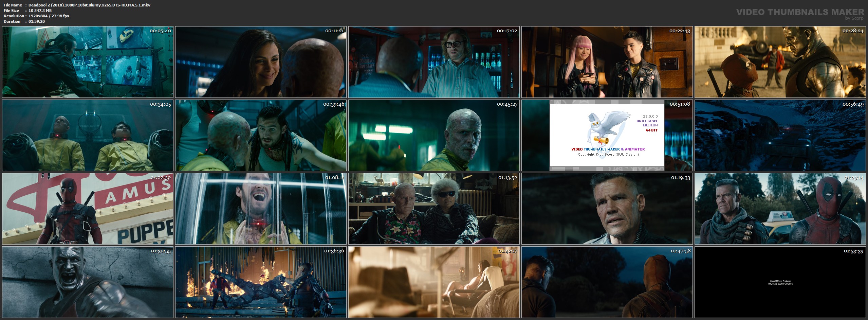Image resolution: width=868 pixels, height=320 pixels.
Task: Click the black credits frame at 01:53:39
Action: click(780, 282)
